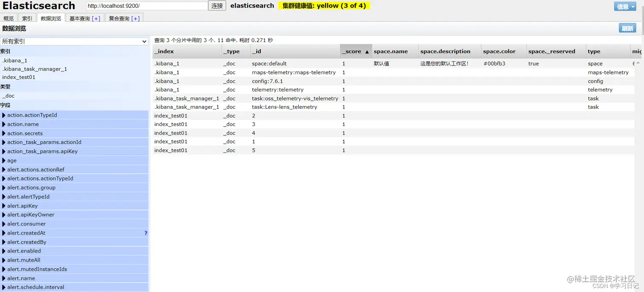Viewport: 644px width, 292px height.
Task: Focus the localhost:9200 URL field
Action: (x=147, y=6)
